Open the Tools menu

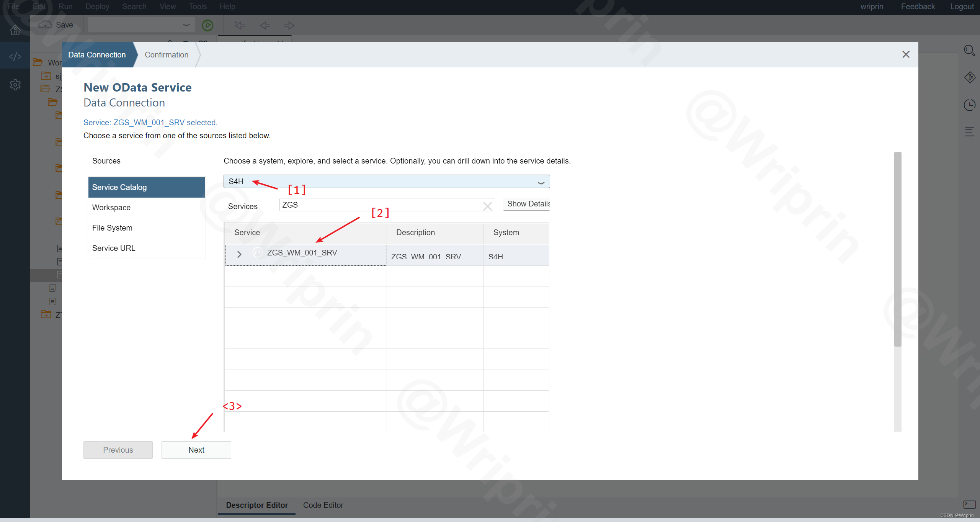(198, 7)
